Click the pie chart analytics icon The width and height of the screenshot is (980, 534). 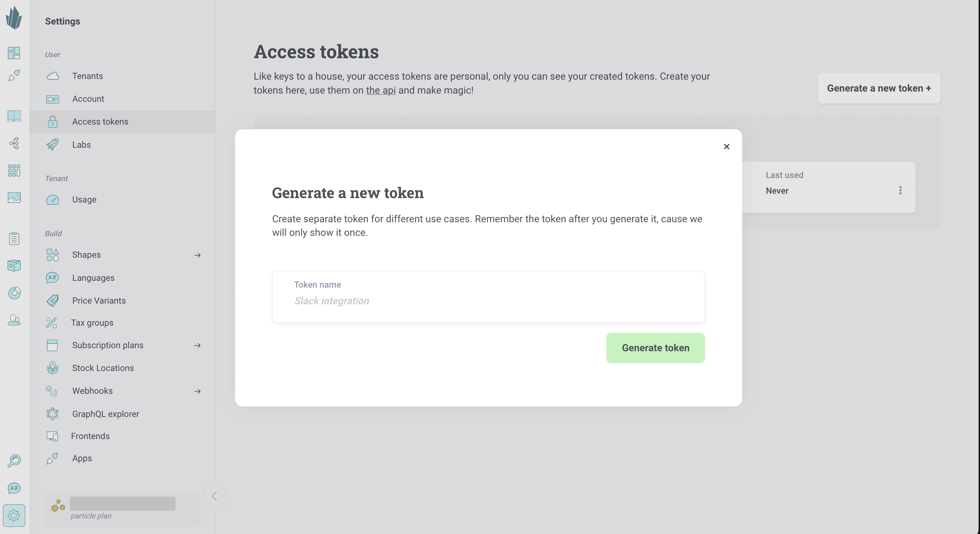point(14,293)
